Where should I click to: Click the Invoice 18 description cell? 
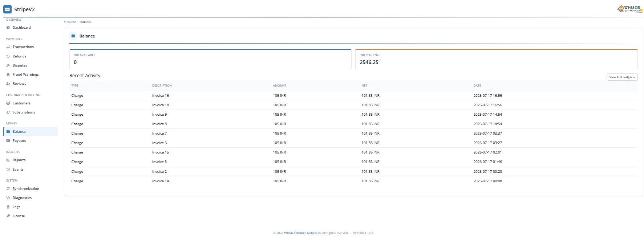(x=161, y=105)
